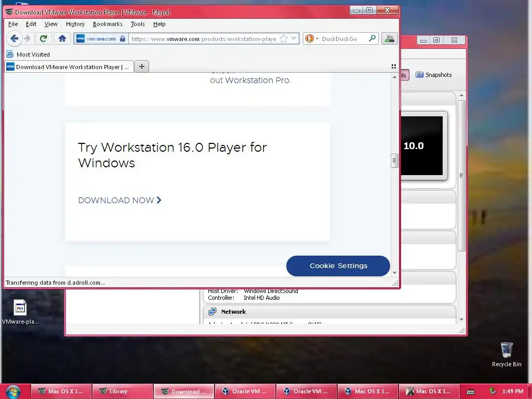This screenshot has height=399, width=532.
Task: Maximize the VirtualBox window behind
Action: pyautogui.click(x=436, y=40)
